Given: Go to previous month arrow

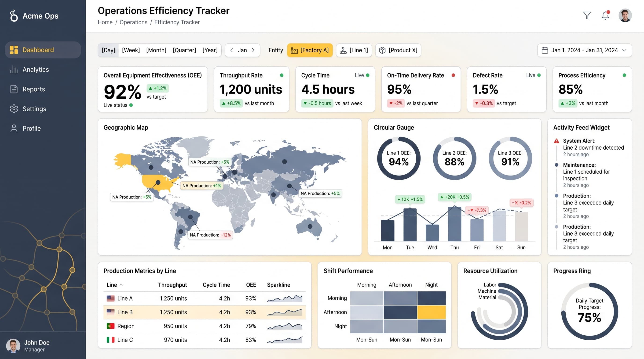Looking at the screenshot, I should [232, 50].
